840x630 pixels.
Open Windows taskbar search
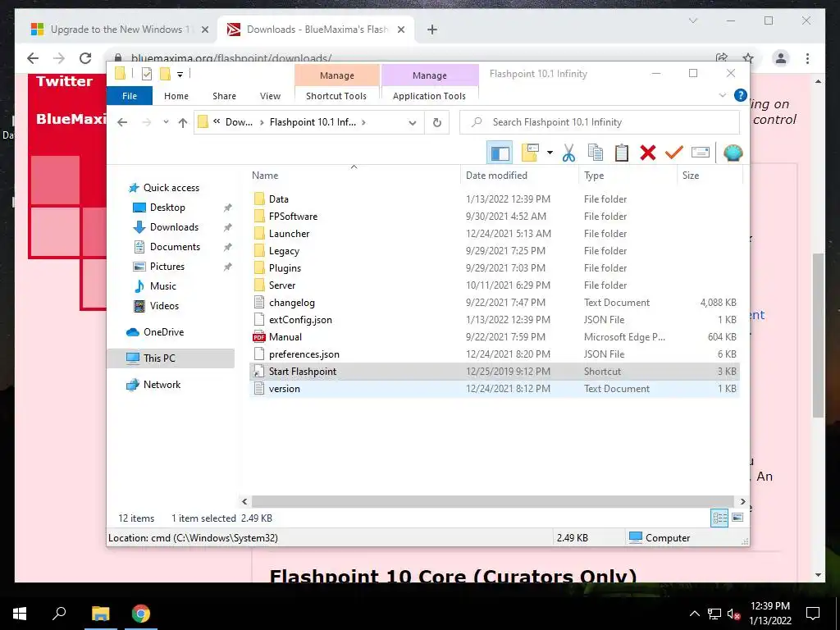tap(59, 614)
